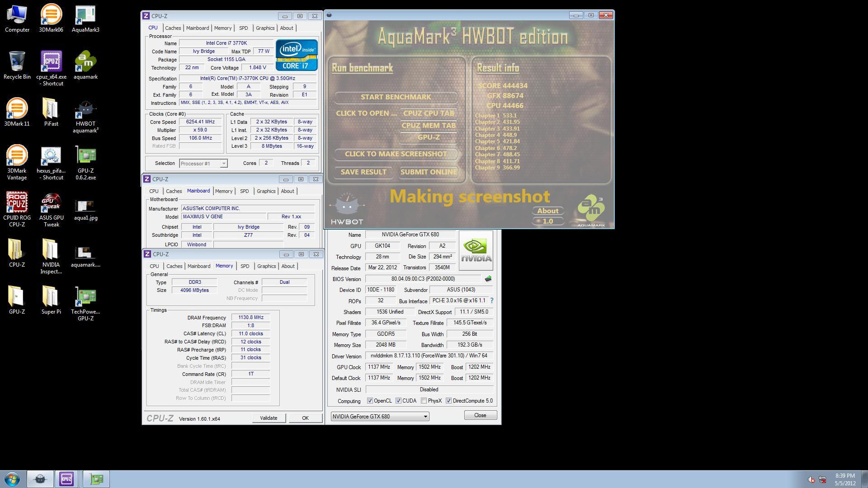The width and height of the screenshot is (868, 488).
Task: Click OK in CPU-Z window
Action: pyautogui.click(x=305, y=418)
